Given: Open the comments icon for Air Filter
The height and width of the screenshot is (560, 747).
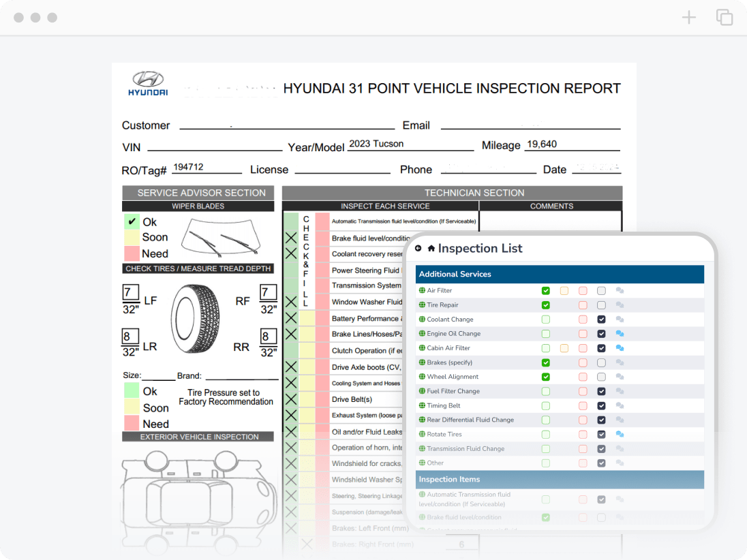Looking at the screenshot, I should (x=620, y=290).
